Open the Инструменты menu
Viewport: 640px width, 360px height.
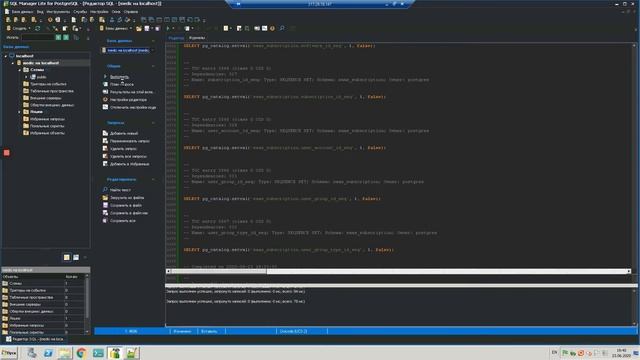point(58,12)
